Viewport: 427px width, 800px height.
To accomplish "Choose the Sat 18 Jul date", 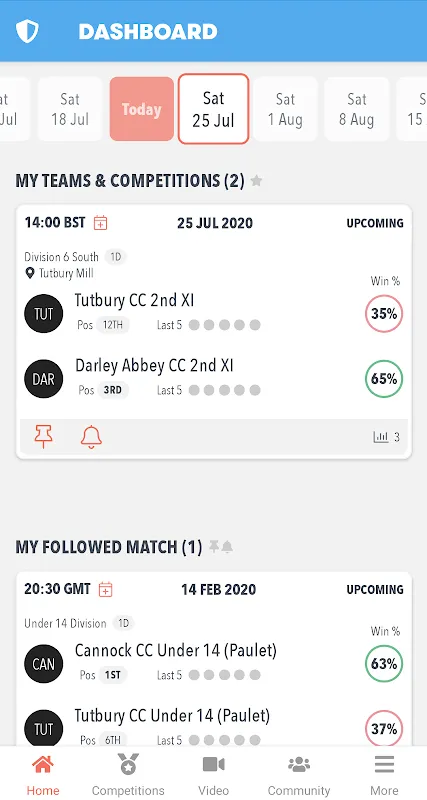I will pyautogui.click(x=70, y=109).
